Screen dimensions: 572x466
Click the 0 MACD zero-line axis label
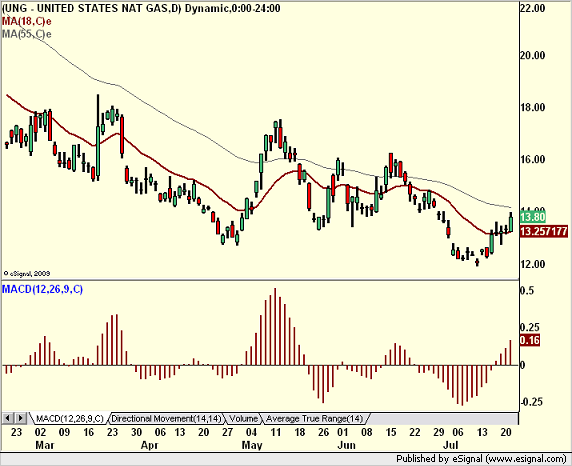point(523,365)
